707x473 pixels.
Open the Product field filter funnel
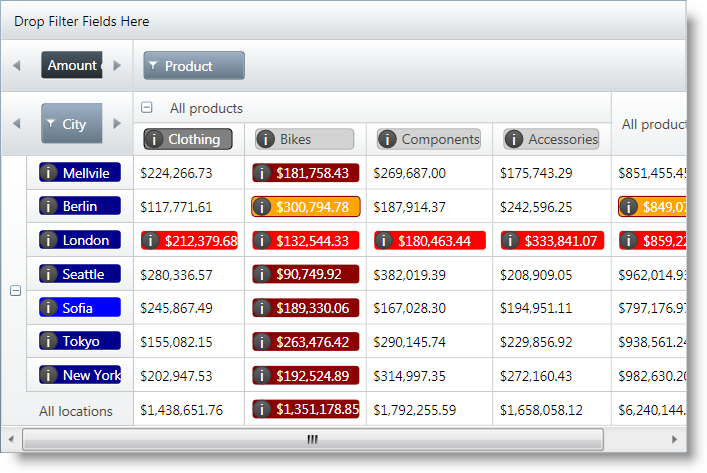pos(153,66)
